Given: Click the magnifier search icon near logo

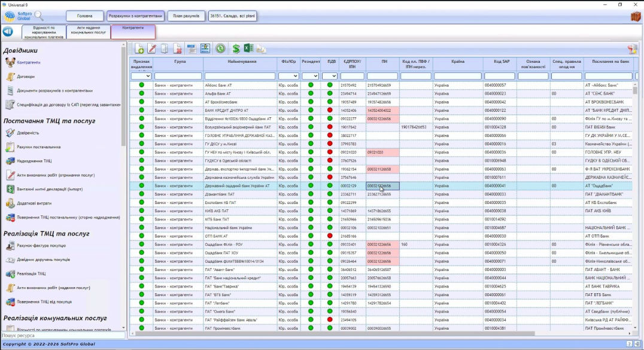Looking at the screenshot, I should pyautogui.click(x=39, y=16).
